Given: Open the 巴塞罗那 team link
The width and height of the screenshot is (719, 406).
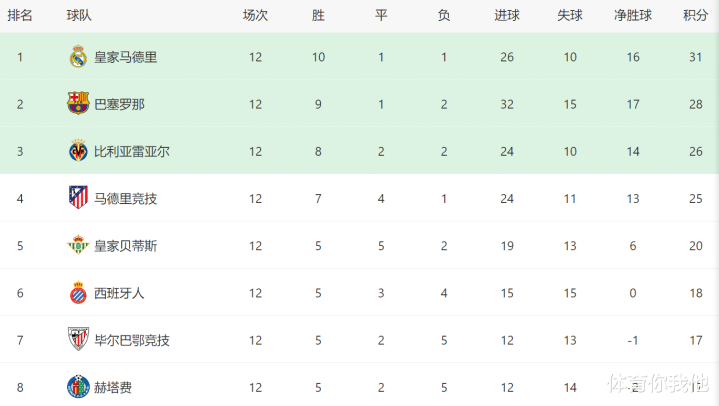Looking at the screenshot, I should pos(119,104).
